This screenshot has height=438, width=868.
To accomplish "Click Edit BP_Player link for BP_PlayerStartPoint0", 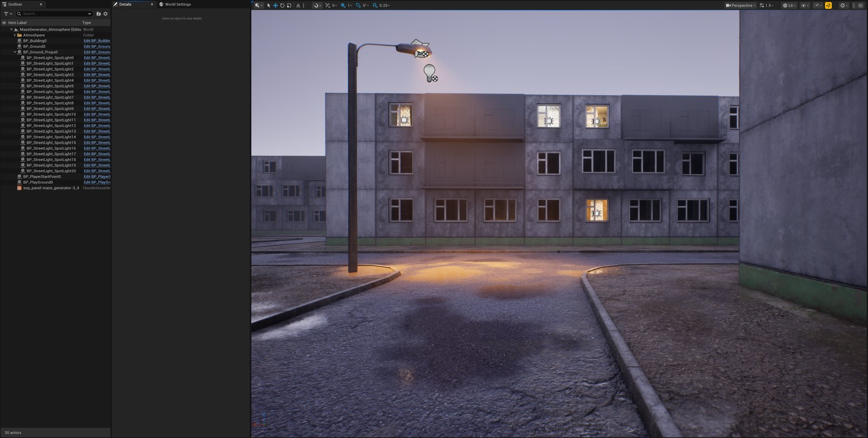I will point(97,176).
